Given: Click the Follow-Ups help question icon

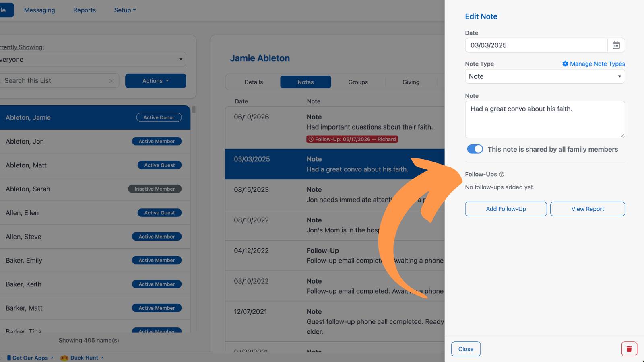Looking at the screenshot, I should point(502,174).
